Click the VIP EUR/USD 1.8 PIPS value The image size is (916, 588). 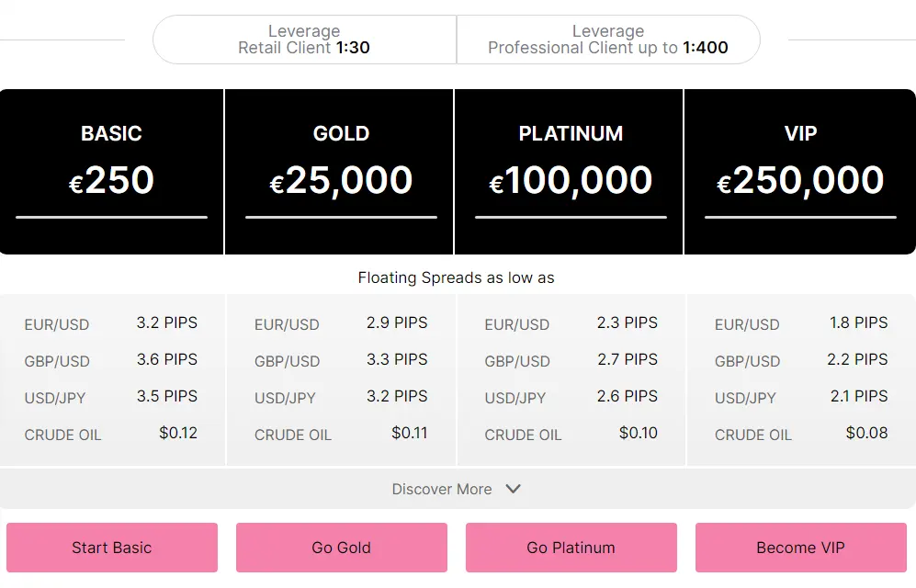coord(858,322)
